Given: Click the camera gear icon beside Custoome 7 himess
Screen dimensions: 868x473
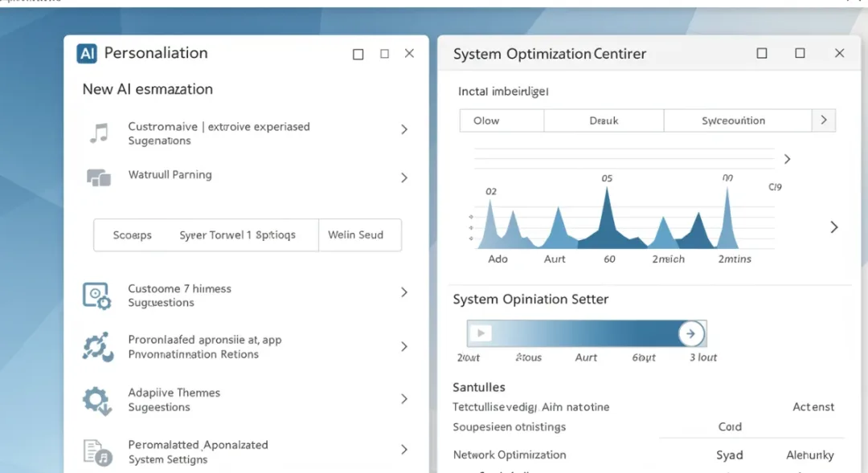Looking at the screenshot, I should pyautogui.click(x=97, y=296).
